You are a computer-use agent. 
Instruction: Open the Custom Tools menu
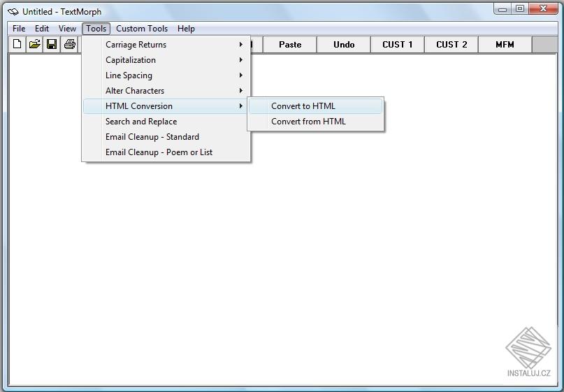[142, 29]
